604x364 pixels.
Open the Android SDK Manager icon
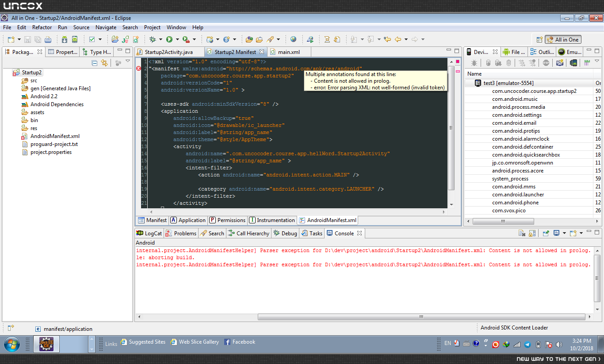(65, 39)
